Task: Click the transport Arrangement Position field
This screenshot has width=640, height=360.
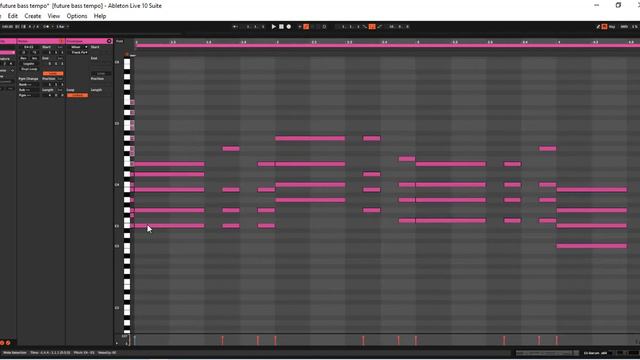Action: click(256, 27)
